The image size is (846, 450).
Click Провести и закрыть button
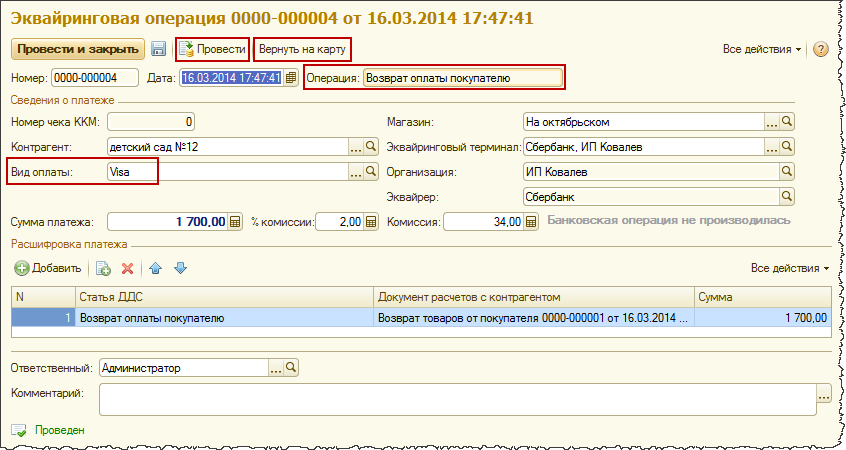coord(78,49)
